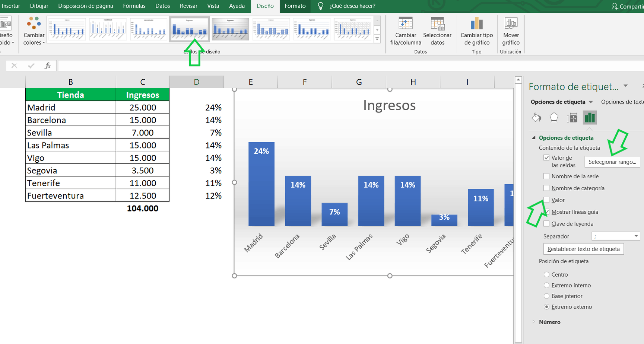Apply the first chart style thumbnail
Screen dimensions: 644x344
tap(67, 29)
